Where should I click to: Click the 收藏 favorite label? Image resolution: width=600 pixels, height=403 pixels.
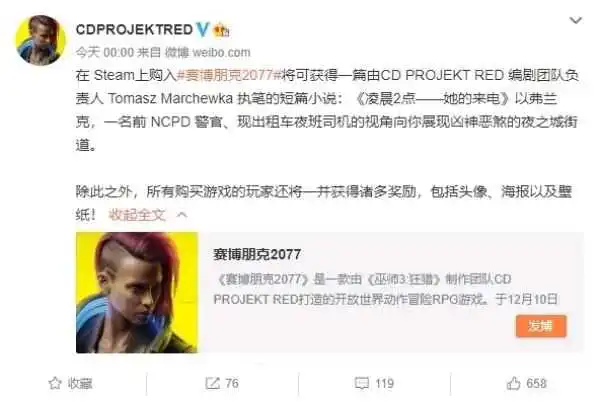coord(80,383)
